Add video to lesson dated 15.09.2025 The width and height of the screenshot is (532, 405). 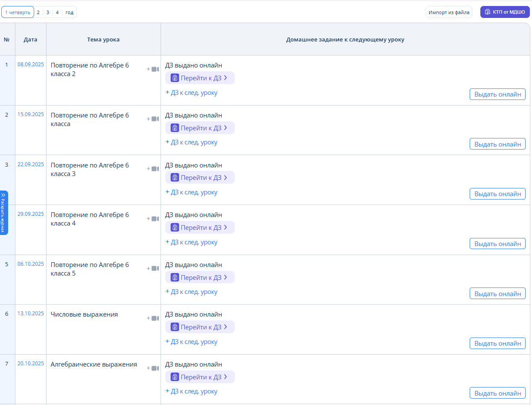pyautogui.click(x=153, y=119)
